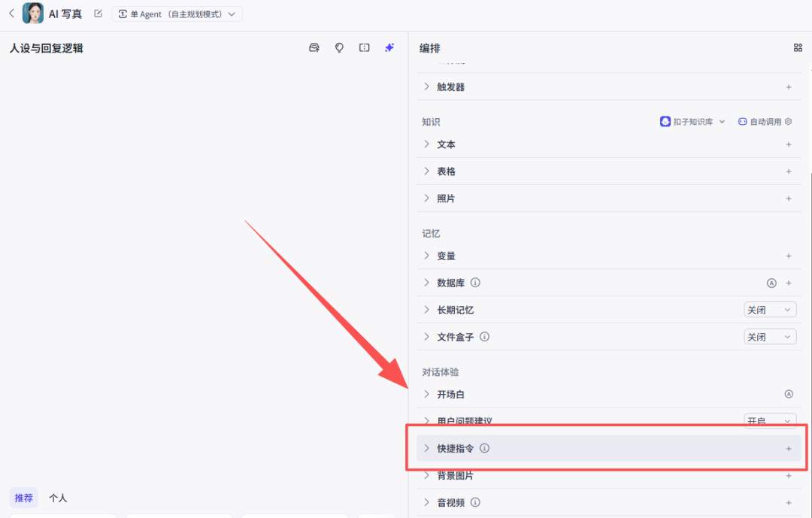Screen dimensions: 812x518
Task: Click the prompt library box icon
Action: coord(314,47)
